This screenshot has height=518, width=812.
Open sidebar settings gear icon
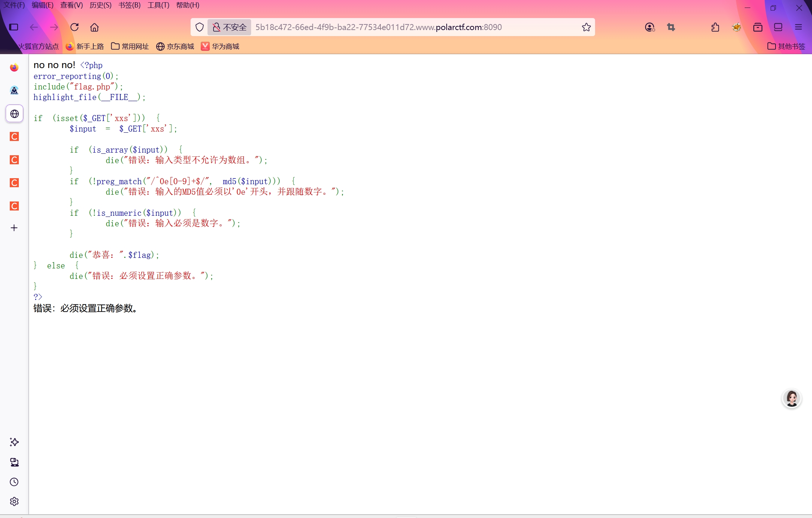14,501
